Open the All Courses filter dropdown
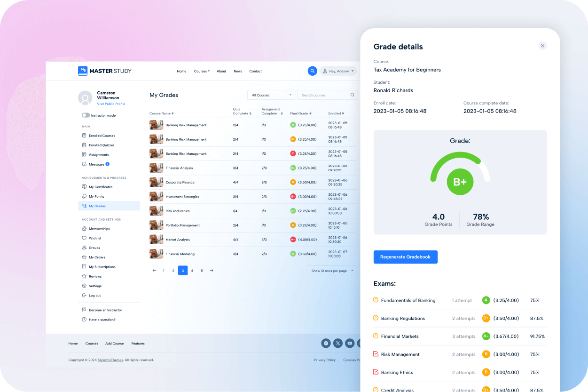 click(271, 95)
